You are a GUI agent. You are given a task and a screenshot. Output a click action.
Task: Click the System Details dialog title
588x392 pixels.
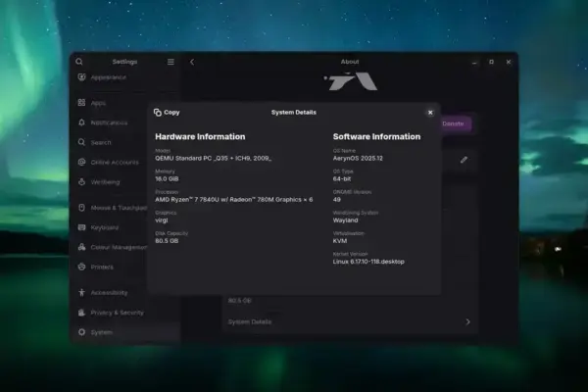294,112
